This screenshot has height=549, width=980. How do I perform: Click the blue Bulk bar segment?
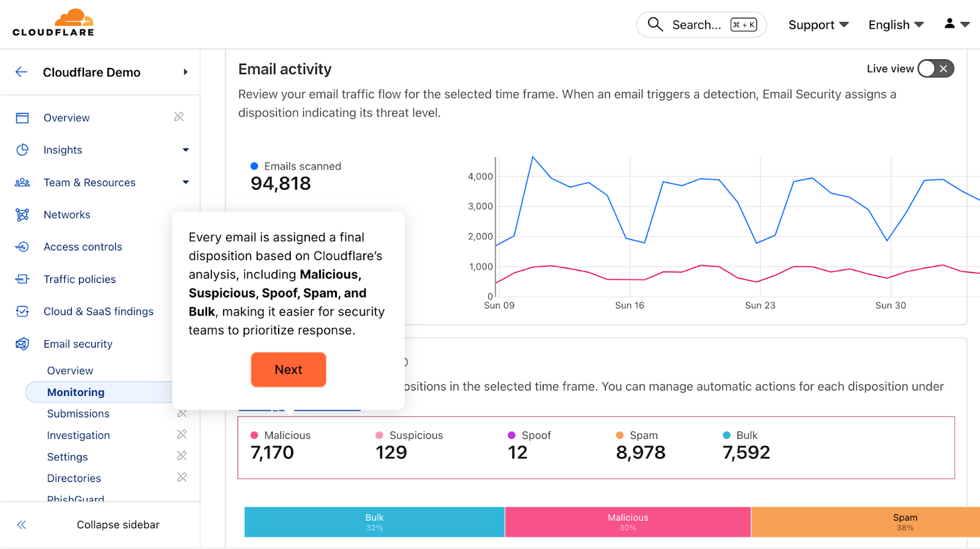tap(374, 522)
